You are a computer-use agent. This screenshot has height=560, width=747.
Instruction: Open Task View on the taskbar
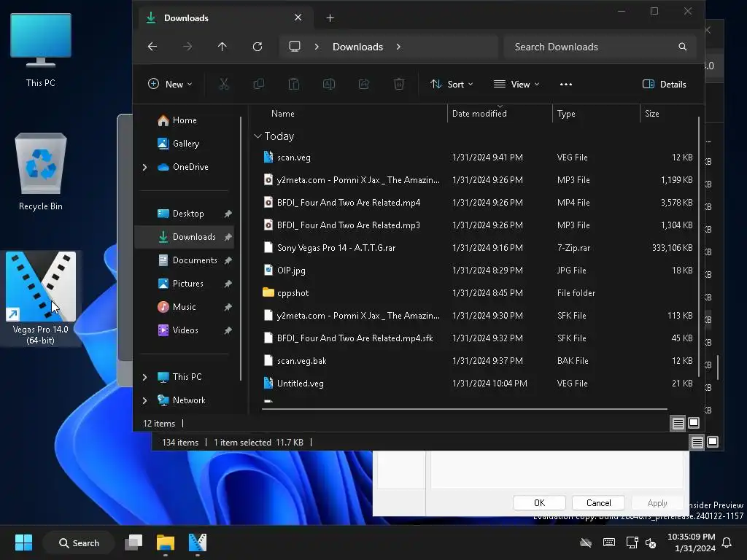[133, 542]
